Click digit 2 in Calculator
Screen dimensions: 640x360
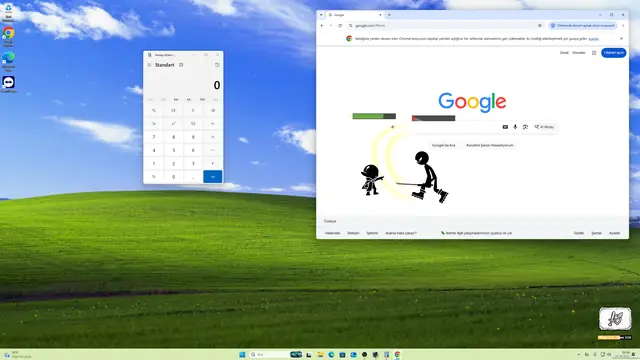pos(173,164)
